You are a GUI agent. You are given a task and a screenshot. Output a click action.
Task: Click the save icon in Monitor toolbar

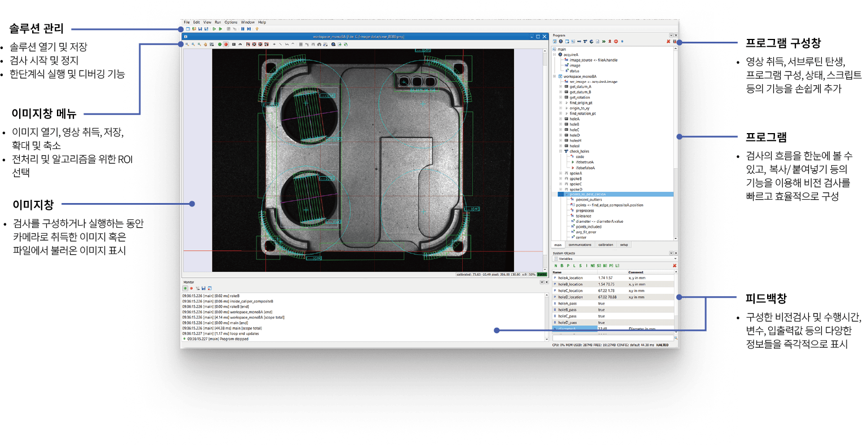click(x=203, y=288)
